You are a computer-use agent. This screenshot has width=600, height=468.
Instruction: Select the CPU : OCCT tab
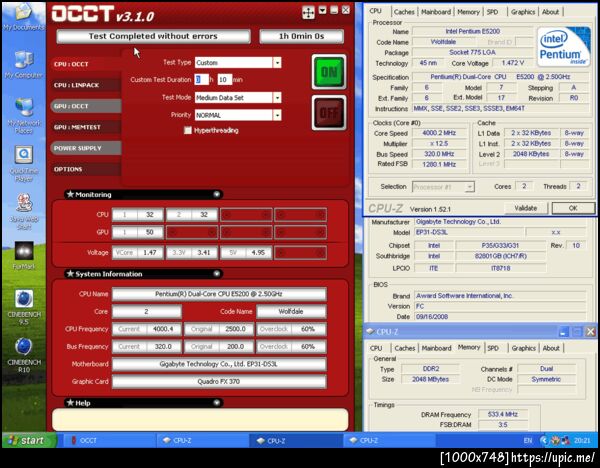tap(86, 64)
